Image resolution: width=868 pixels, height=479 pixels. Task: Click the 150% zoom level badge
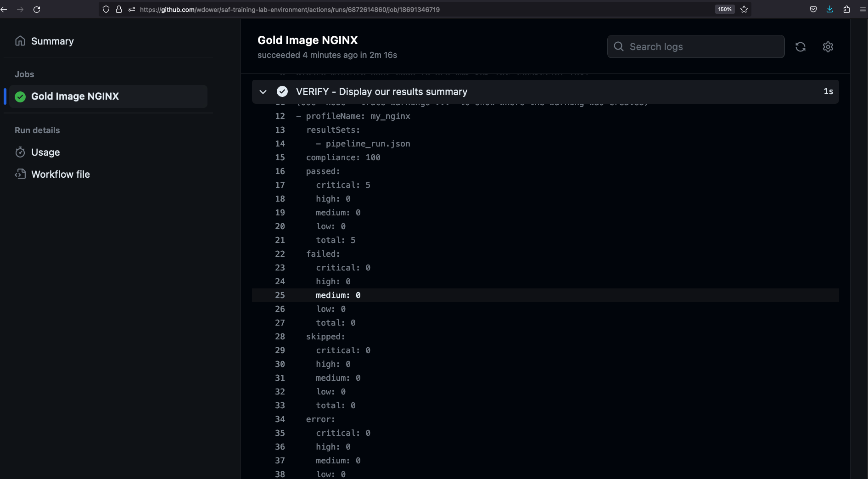(724, 9)
